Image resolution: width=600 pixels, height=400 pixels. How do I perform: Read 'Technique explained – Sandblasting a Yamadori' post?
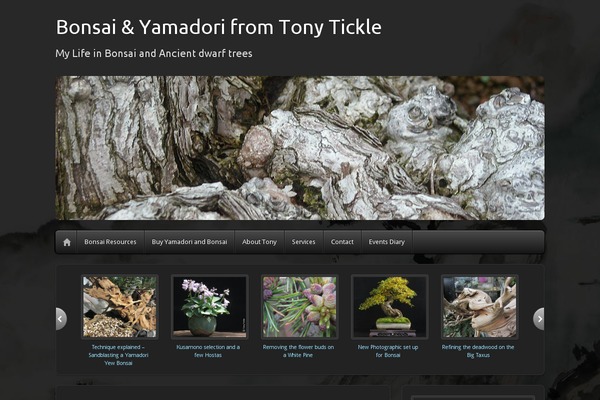[118, 355]
